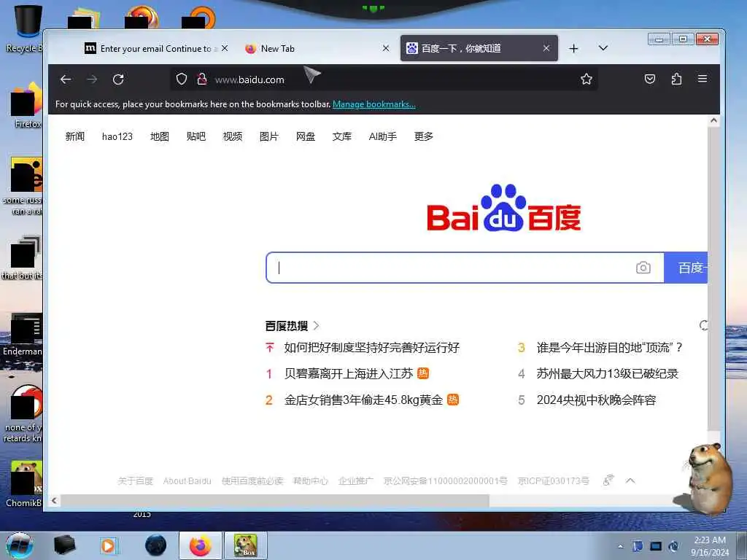Open hot search 金店女销售3年偷走45.8kg黄金

click(363, 400)
